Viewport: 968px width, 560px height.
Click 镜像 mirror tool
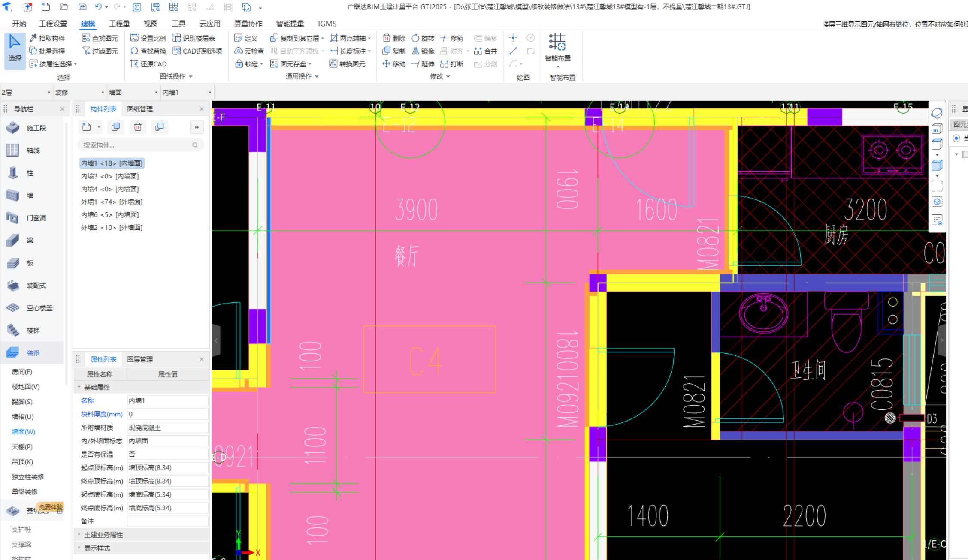(423, 51)
